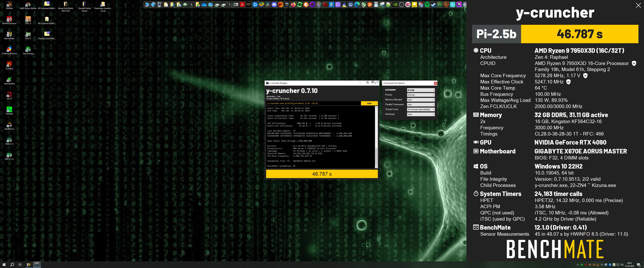Open the memTestPro desktop icon
The width and height of the screenshot is (644, 268).
pos(9,81)
